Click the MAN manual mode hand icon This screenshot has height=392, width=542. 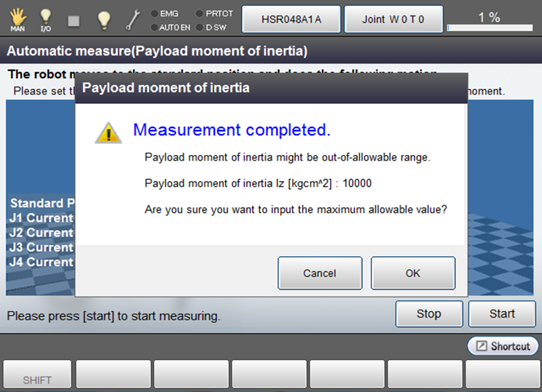point(18,19)
